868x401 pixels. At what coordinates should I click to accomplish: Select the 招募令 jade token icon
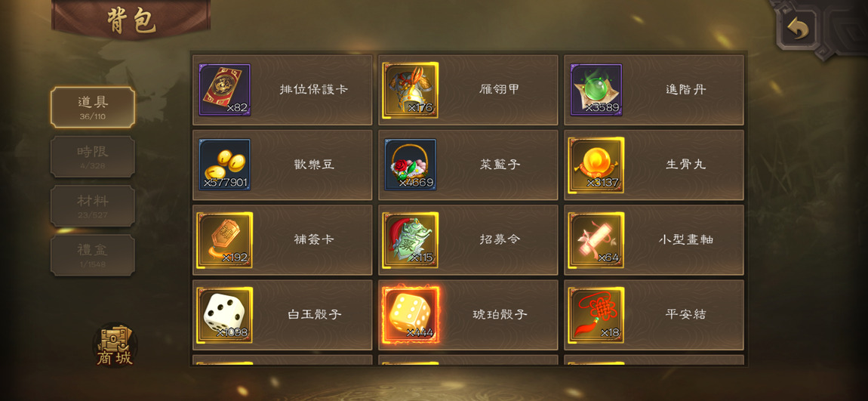(410, 240)
